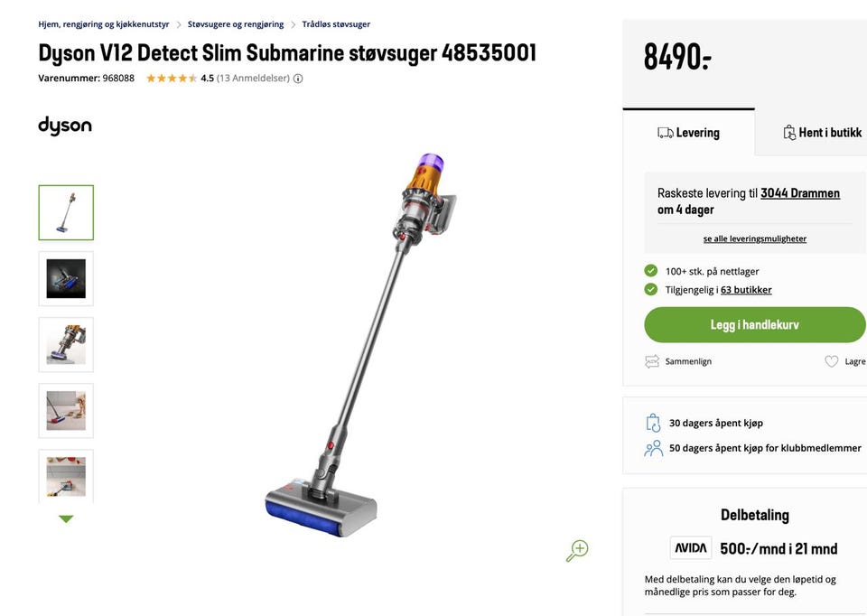The height and width of the screenshot is (616, 867).
Task: Select the third thumbnail showing vacuum head
Action: tap(66, 345)
